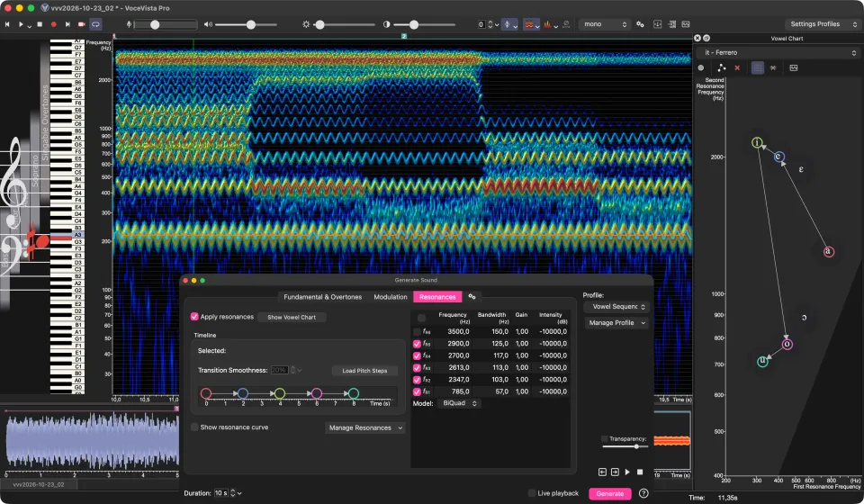The image size is (864, 504).
Task: Click the import arrow icon in Generate Sound
Action: click(602, 472)
